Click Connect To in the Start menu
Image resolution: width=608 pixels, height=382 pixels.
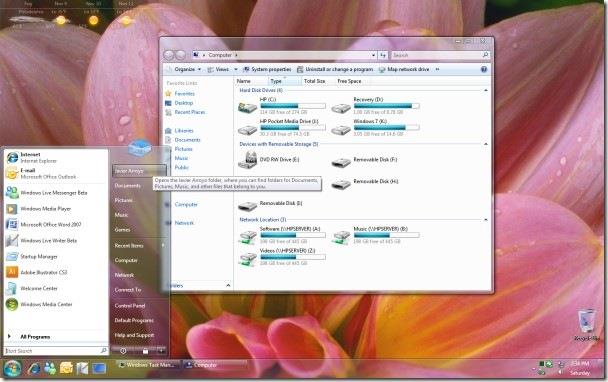pyautogui.click(x=128, y=290)
